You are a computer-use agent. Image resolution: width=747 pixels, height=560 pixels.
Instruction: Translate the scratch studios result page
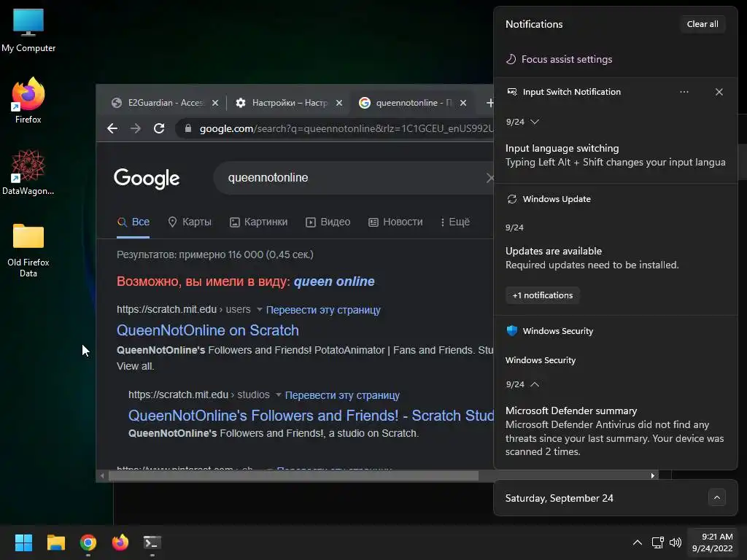342,395
